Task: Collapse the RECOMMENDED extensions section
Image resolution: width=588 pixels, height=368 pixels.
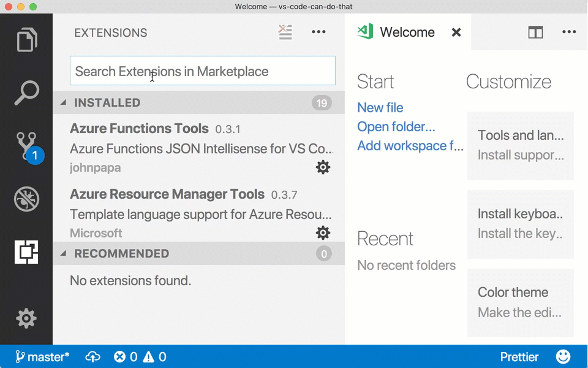Action: point(63,253)
